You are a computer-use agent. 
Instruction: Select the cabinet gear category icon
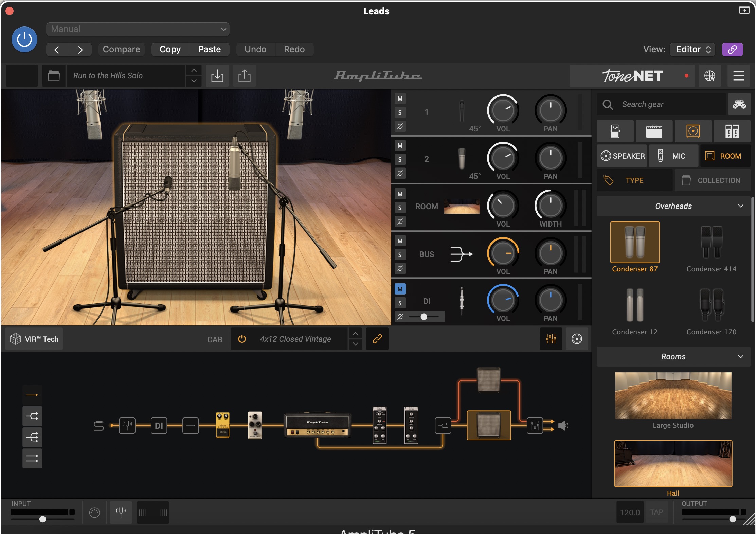(x=693, y=131)
